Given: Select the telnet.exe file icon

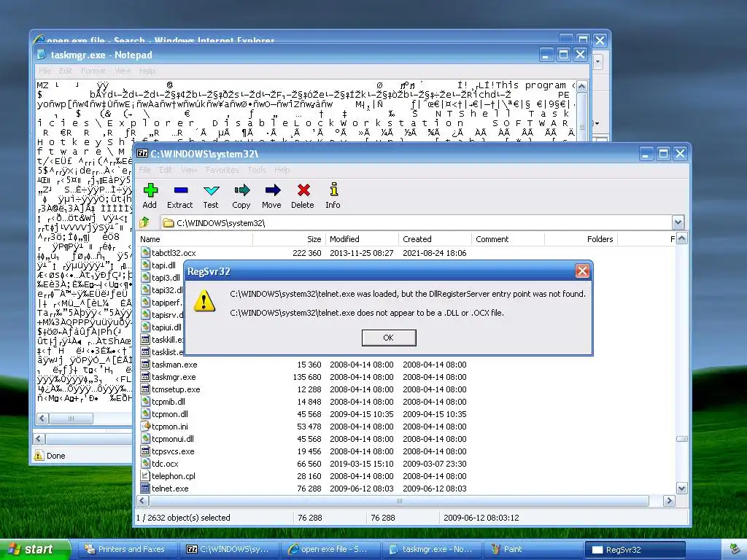Looking at the screenshot, I should click(145, 488).
